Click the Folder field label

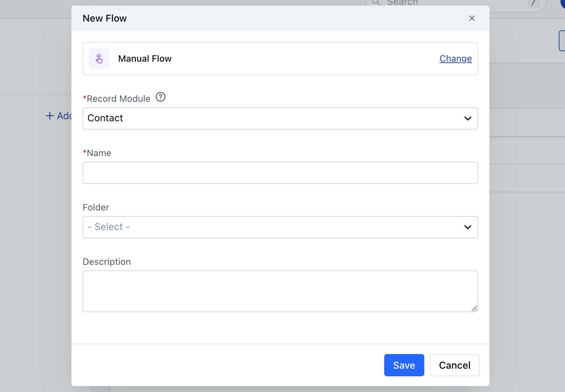(x=96, y=207)
